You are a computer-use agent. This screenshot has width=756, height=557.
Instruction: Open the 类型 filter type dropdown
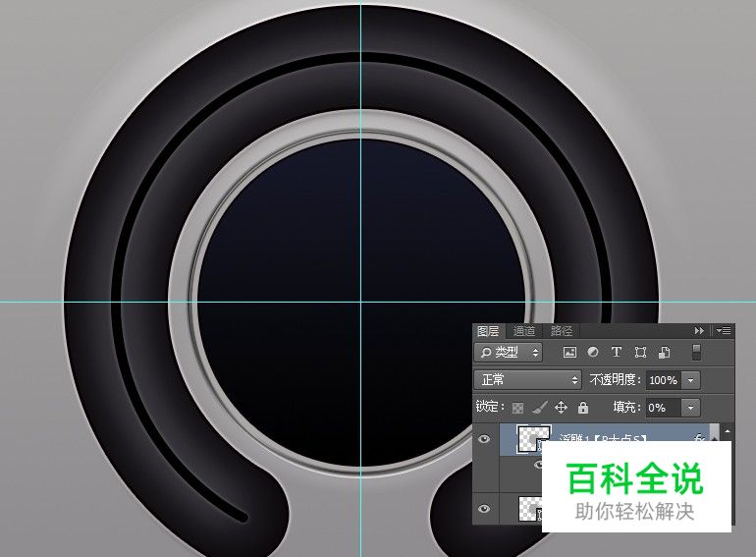(x=509, y=352)
